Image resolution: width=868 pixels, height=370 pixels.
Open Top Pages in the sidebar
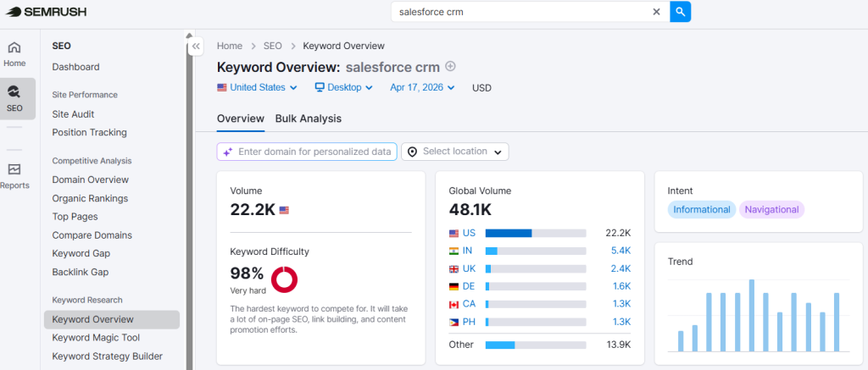[75, 216]
